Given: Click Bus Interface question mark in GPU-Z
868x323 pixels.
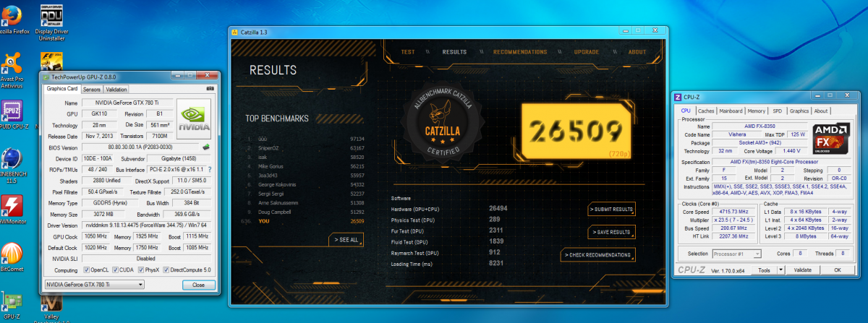Looking at the screenshot, I should pos(210,169).
